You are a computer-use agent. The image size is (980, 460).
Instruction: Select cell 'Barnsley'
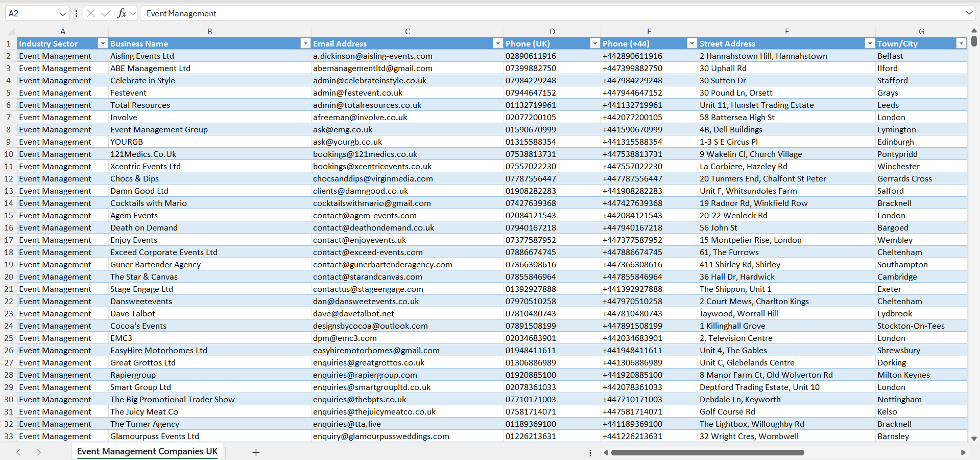click(921, 436)
